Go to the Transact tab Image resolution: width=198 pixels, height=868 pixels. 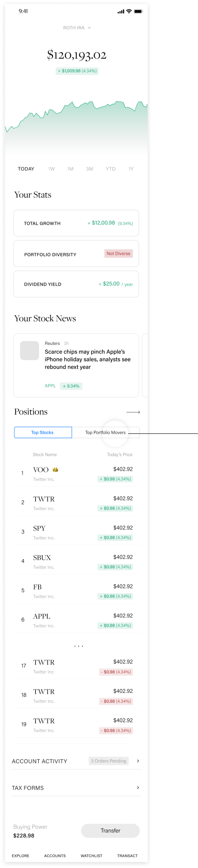[127, 856]
